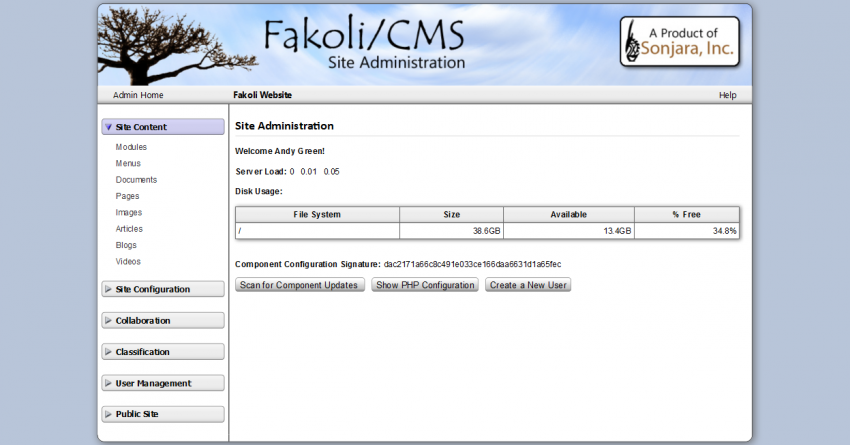
Task: Expand the Collaboration section
Action: click(x=163, y=320)
